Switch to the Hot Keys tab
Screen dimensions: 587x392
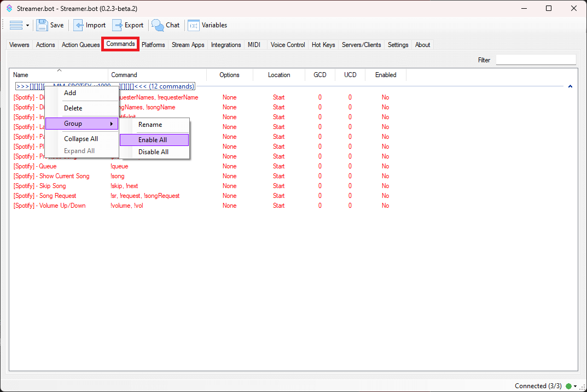pyautogui.click(x=323, y=44)
